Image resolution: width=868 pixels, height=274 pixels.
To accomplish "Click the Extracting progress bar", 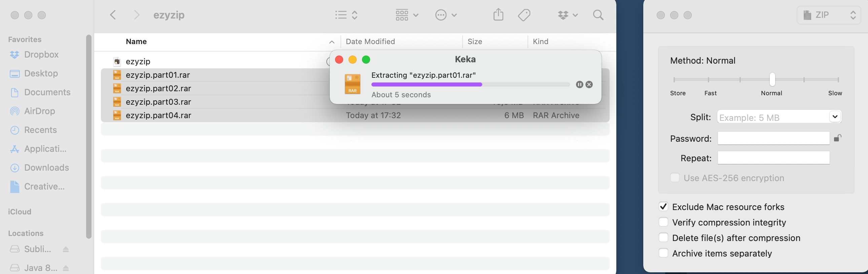I will coord(470,84).
